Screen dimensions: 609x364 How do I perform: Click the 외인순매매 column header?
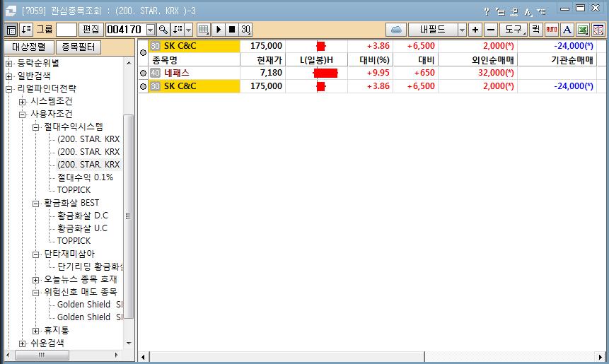478,60
